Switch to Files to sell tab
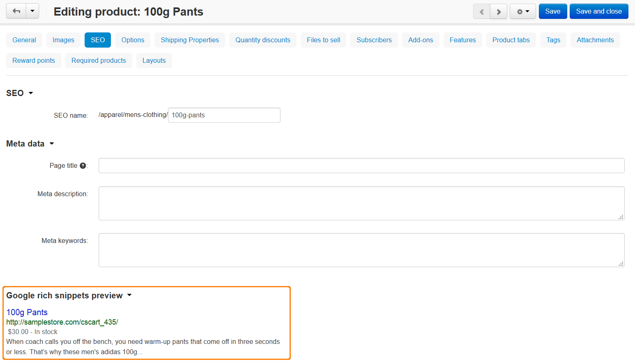 [323, 40]
